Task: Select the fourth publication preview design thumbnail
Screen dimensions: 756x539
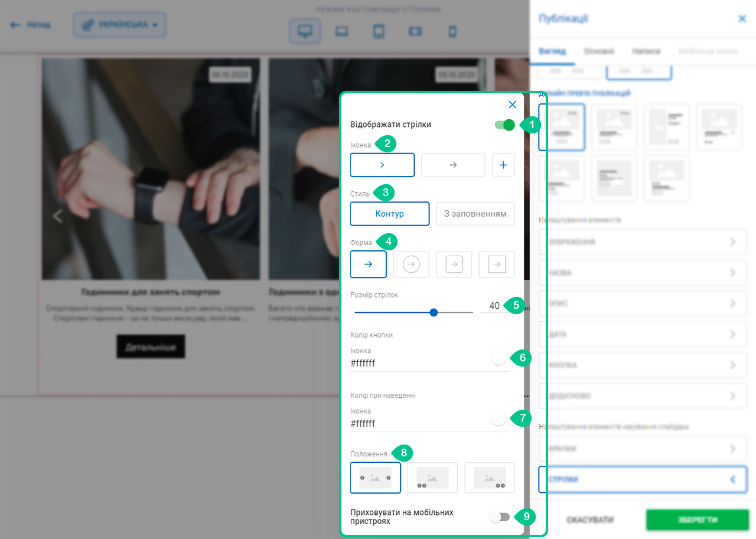Action: (x=719, y=127)
